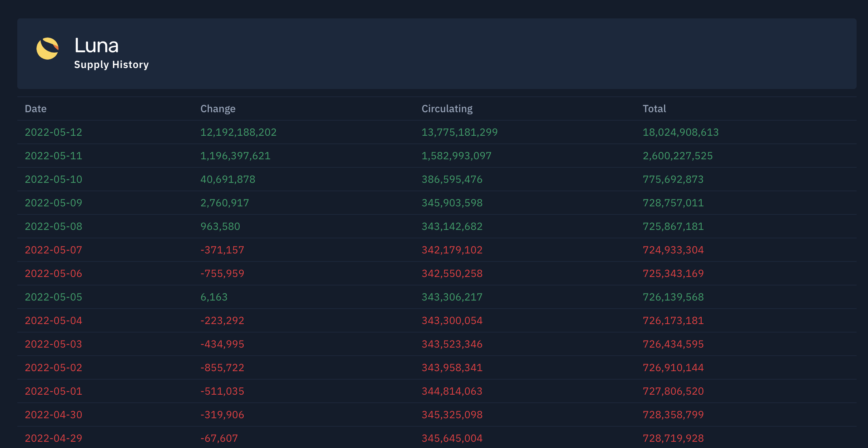Click circulating value 345,325,098

pos(452,415)
